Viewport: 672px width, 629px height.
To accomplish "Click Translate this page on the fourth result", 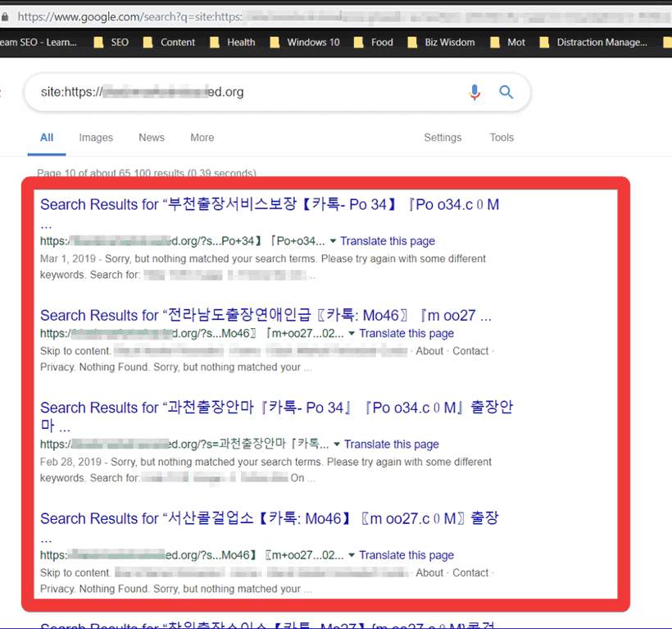I will [406, 555].
